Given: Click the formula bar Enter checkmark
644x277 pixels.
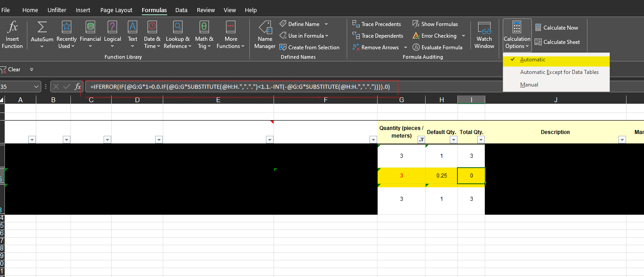Looking at the screenshot, I should click(66, 87).
